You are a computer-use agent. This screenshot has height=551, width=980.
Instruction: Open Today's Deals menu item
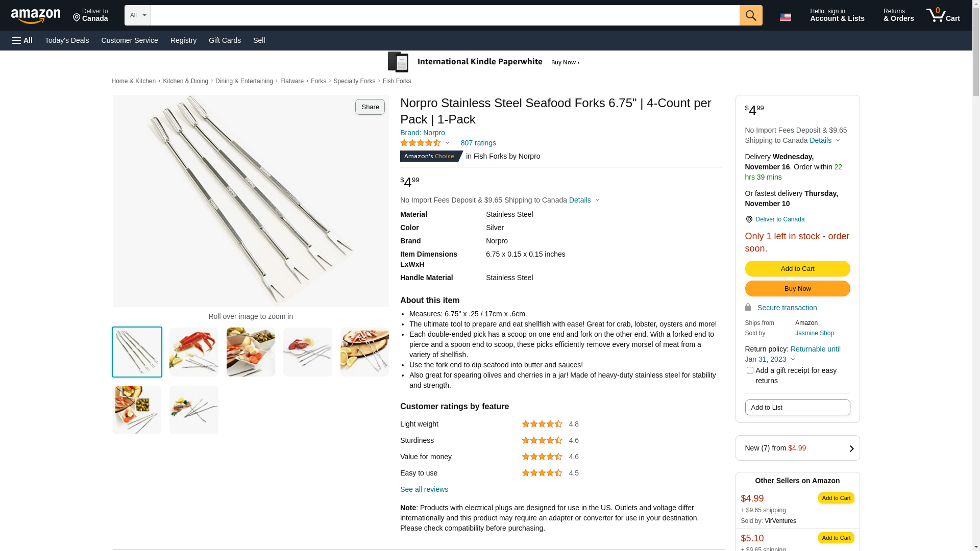pyautogui.click(x=67, y=40)
